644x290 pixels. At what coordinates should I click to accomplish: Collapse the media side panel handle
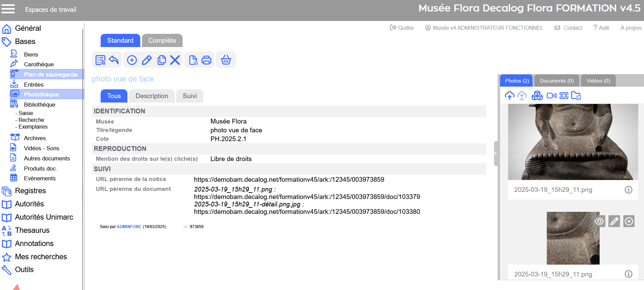click(x=496, y=153)
